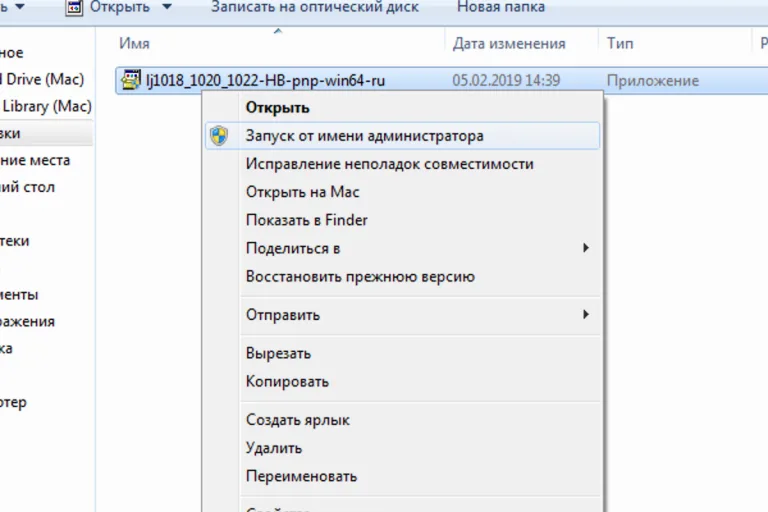The image size is (768, 512).
Task: Click the Приложение type cell
Action: coord(652,80)
